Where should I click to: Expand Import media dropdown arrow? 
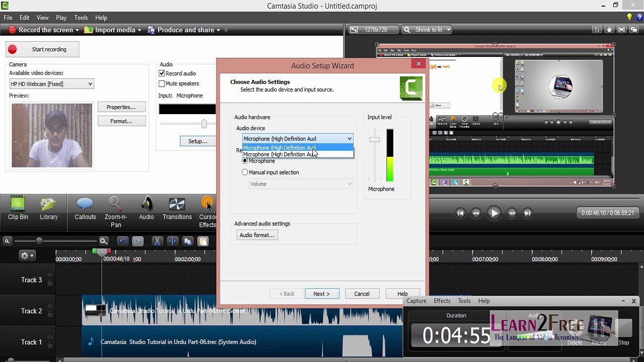coord(139,30)
